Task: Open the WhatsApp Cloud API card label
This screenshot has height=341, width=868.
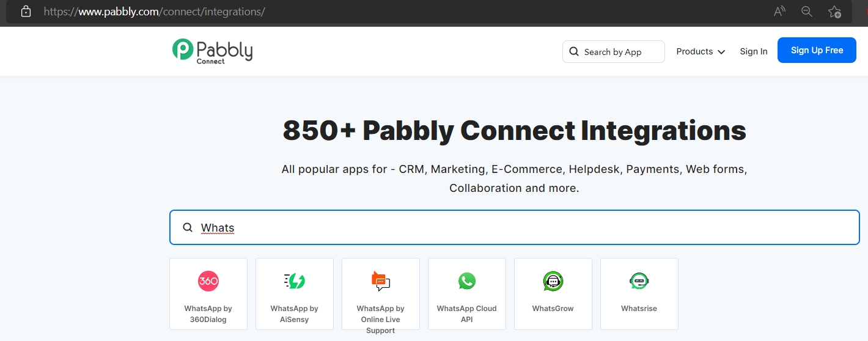Action: 467,314
